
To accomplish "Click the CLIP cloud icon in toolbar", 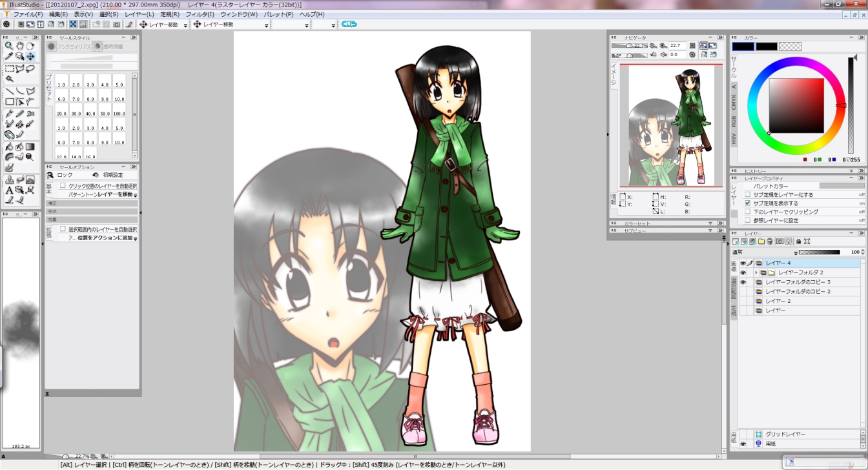I will tap(349, 25).
